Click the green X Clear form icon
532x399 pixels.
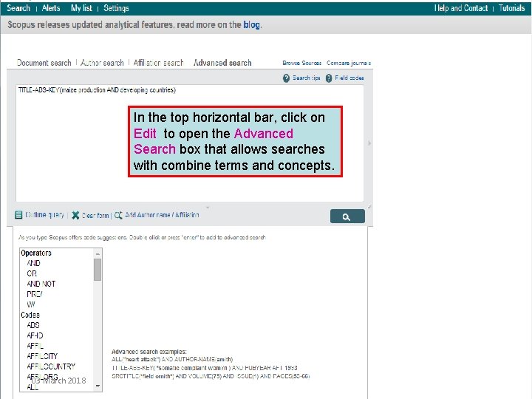click(75, 215)
